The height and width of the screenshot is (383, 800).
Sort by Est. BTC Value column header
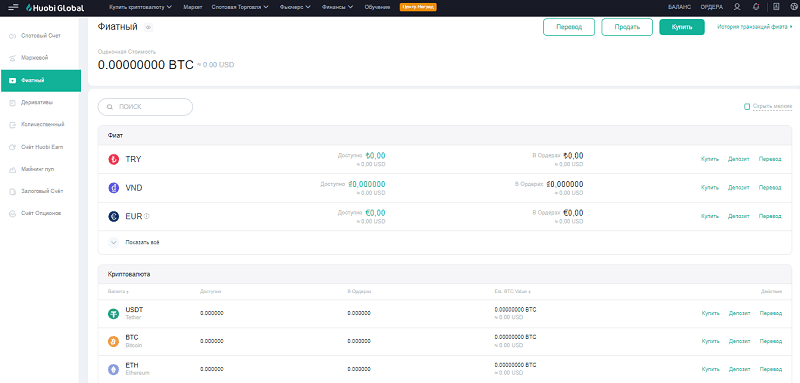pyautogui.click(x=513, y=291)
